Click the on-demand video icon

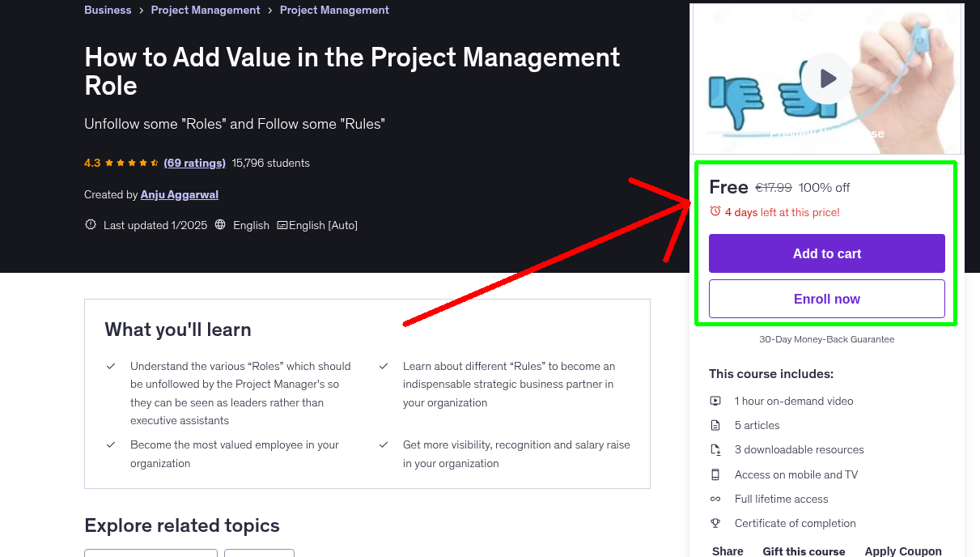pyautogui.click(x=715, y=400)
